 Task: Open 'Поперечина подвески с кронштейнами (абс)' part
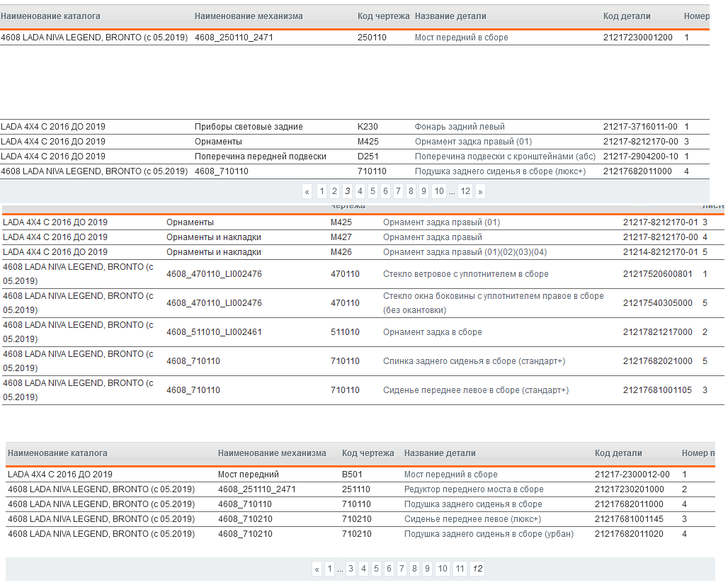[x=505, y=157]
